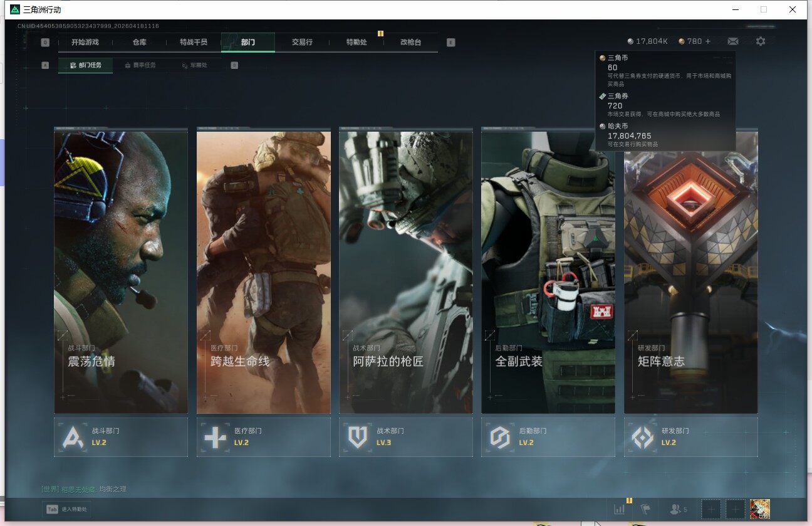Click the 720 value under 三角券
Image resolution: width=812 pixels, height=526 pixels.
tap(615, 106)
